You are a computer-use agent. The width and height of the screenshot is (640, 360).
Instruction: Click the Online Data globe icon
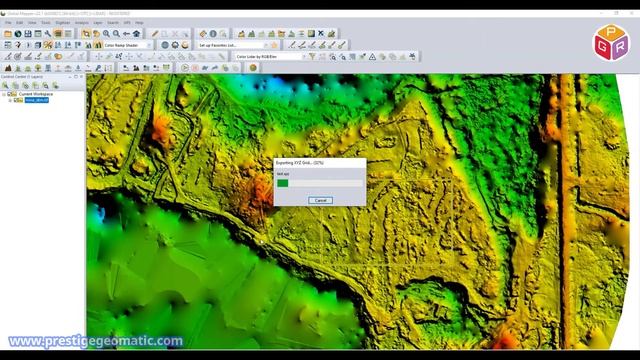coord(18,34)
